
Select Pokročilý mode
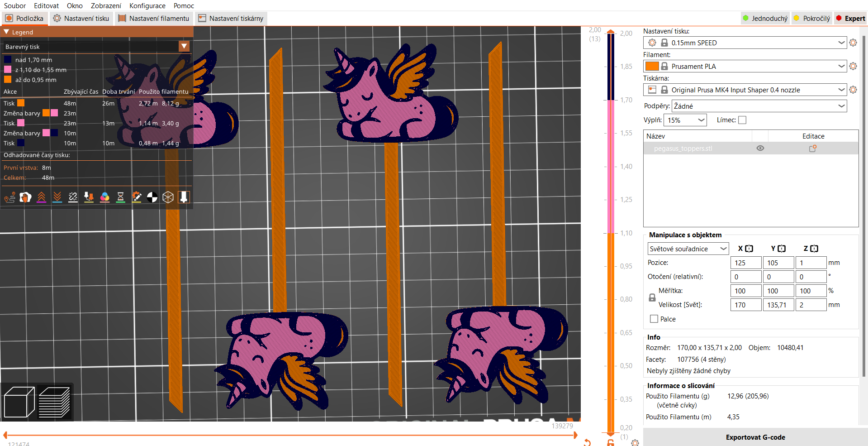click(812, 19)
